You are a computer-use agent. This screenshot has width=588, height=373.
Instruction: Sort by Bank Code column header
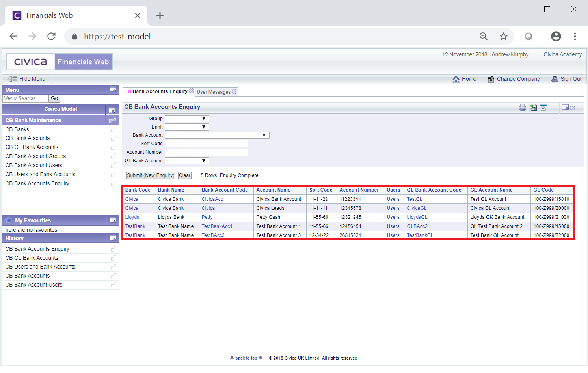138,190
